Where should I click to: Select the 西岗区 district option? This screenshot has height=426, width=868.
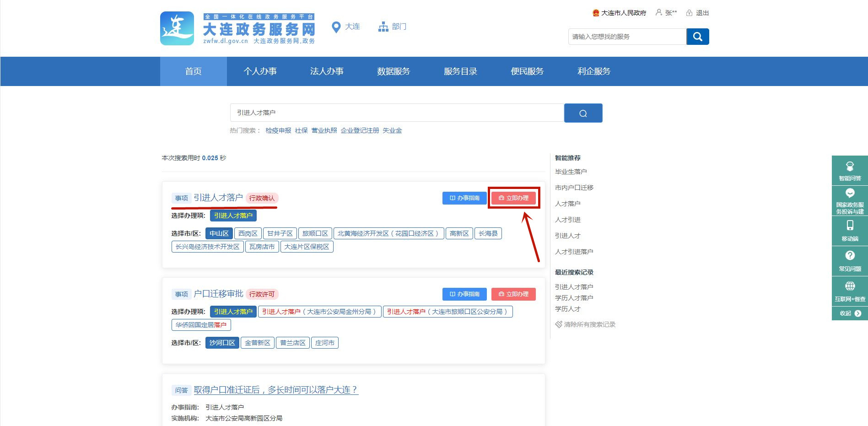coord(248,233)
